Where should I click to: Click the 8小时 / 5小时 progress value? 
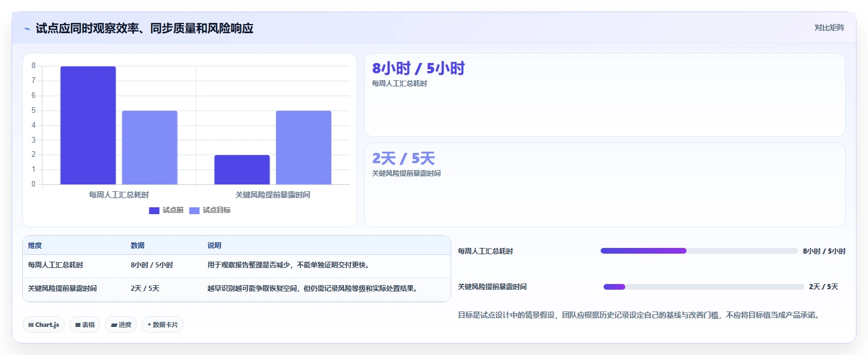[824, 251]
